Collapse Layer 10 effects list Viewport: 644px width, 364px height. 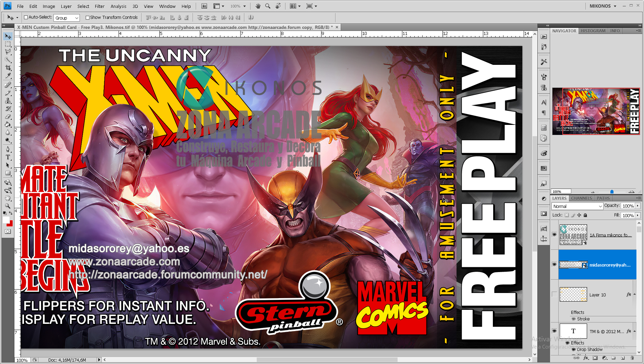(x=634, y=294)
